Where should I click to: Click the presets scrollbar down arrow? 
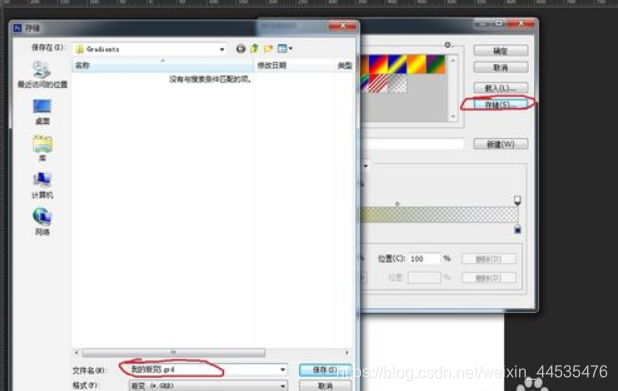[x=453, y=117]
